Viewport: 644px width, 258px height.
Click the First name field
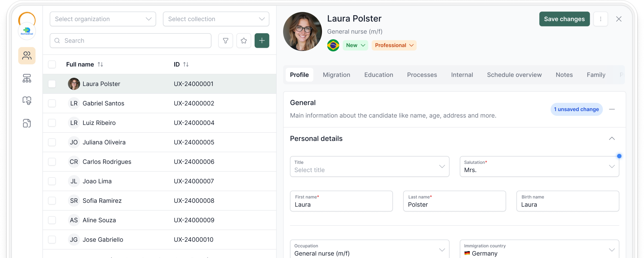341,201
